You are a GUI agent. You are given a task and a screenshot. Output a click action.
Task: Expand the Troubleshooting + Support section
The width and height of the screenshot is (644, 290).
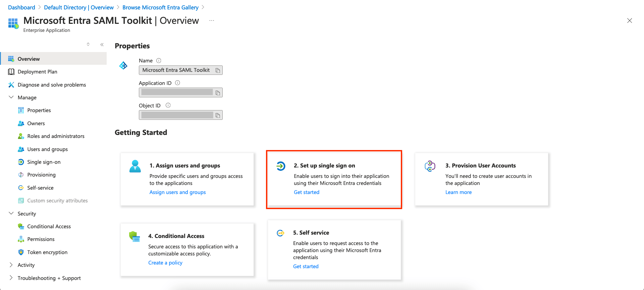11,278
